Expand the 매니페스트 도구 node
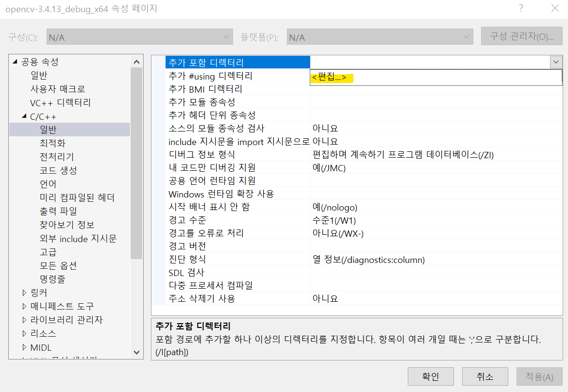 [25, 307]
